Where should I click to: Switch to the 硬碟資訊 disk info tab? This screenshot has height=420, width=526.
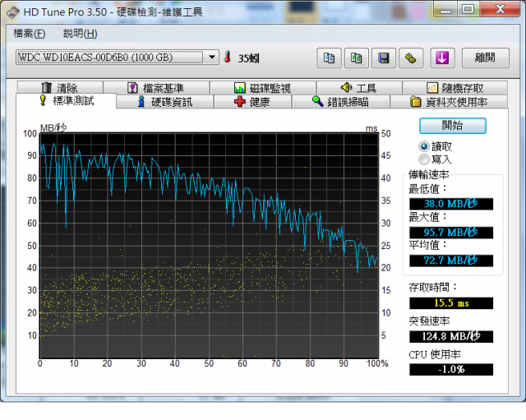[165, 102]
